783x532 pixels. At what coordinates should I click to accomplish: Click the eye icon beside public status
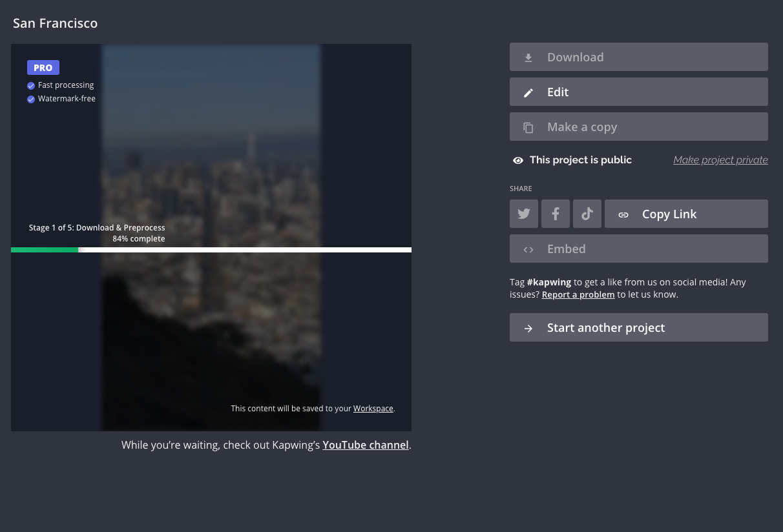click(x=517, y=160)
